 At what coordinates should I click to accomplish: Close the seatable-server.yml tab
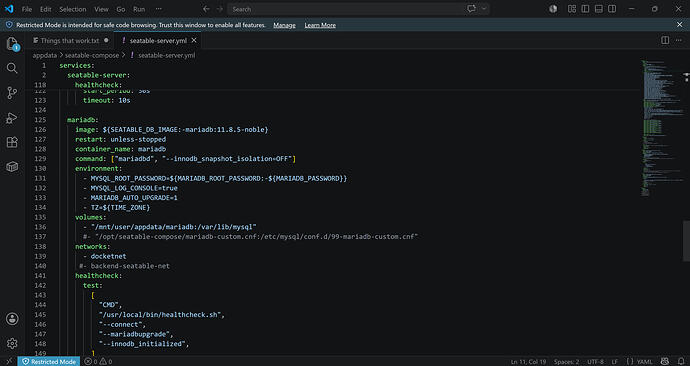point(194,40)
